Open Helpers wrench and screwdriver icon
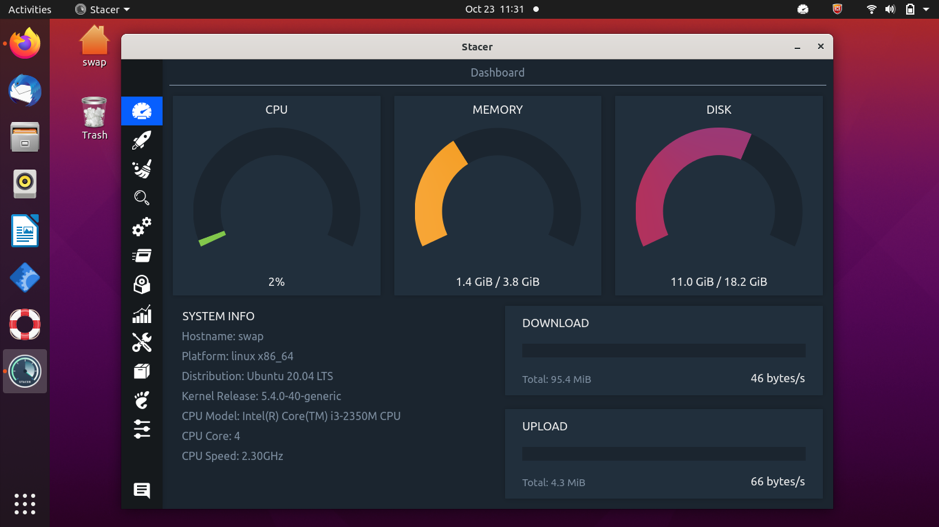The image size is (939, 527). coord(142,342)
